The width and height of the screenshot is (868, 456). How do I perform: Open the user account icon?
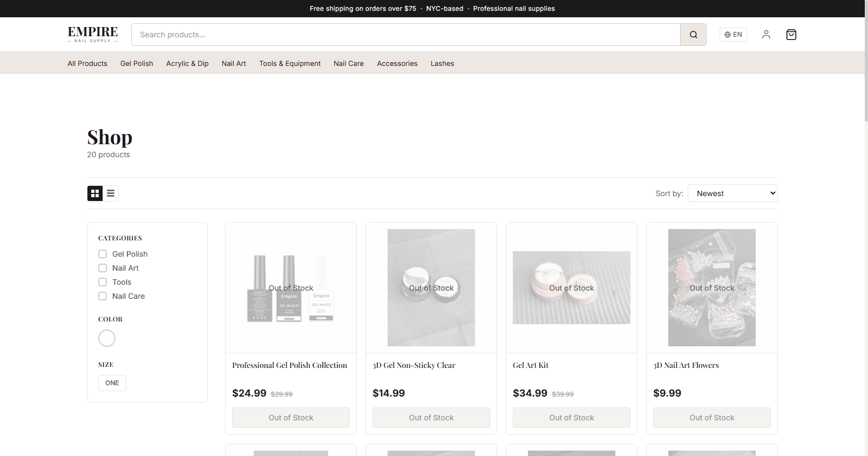(x=766, y=35)
